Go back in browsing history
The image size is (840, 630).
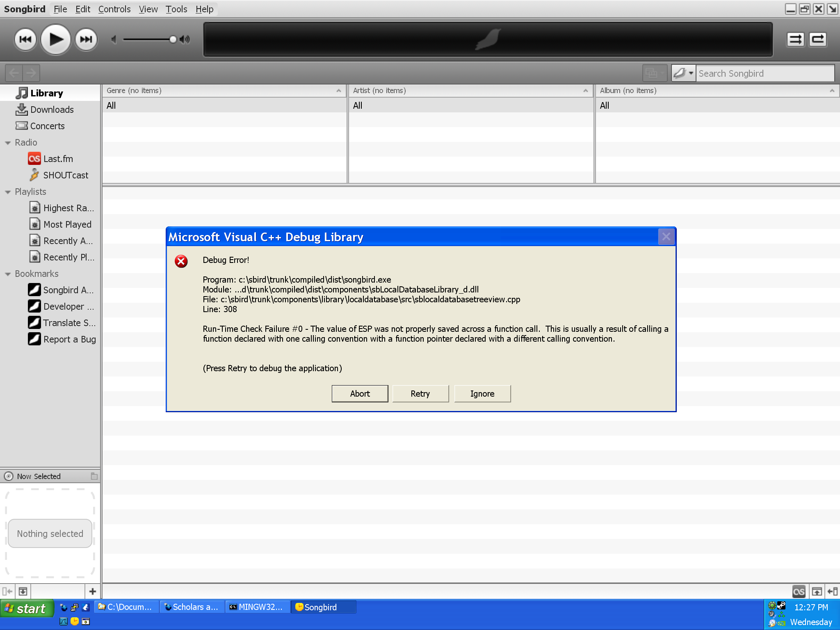click(14, 73)
